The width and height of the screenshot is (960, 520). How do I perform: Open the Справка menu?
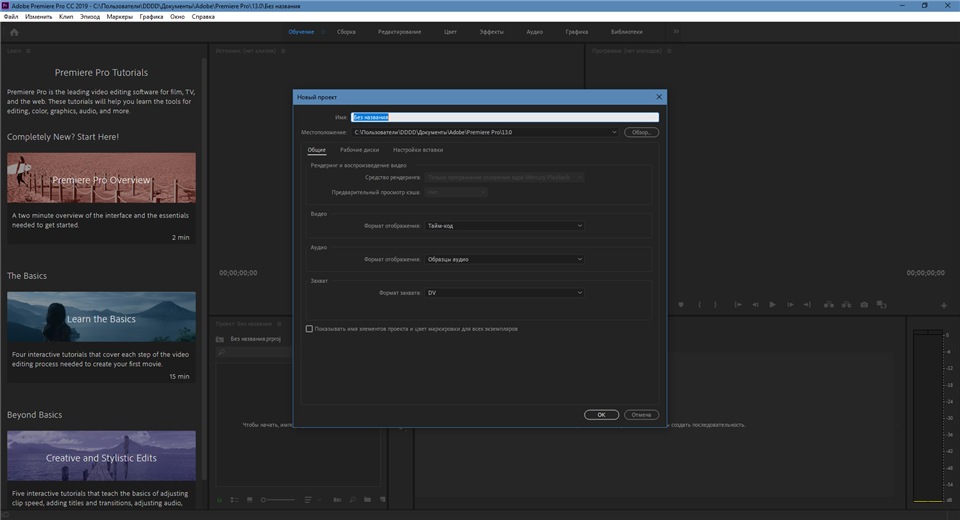pyautogui.click(x=203, y=17)
